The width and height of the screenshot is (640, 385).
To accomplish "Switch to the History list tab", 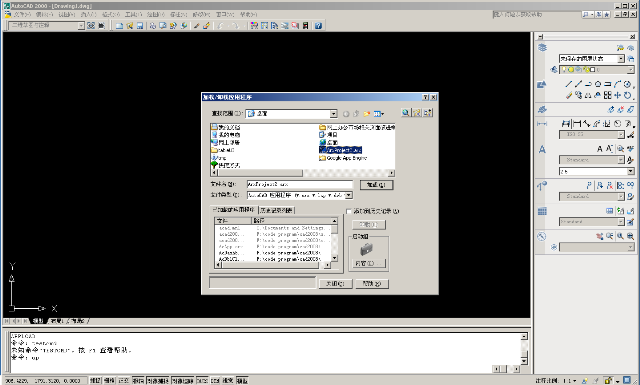I will [276, 210].
